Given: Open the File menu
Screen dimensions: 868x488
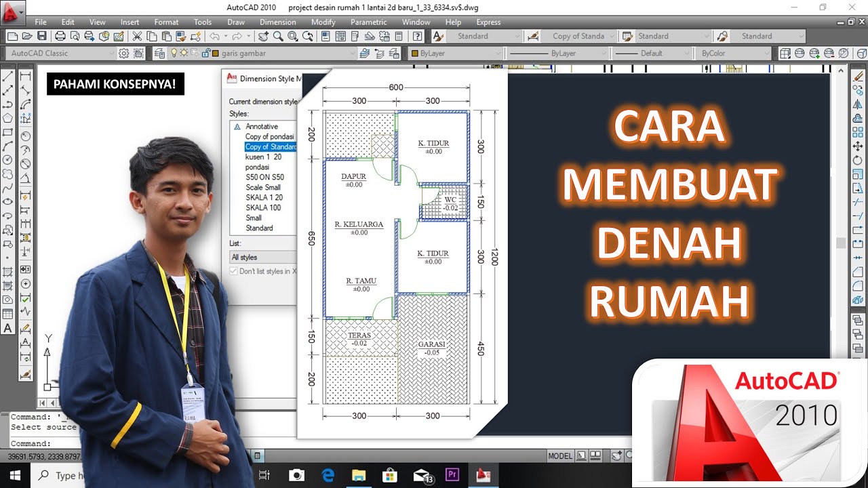Looking at the screenshot, I should tap(40, 22).
